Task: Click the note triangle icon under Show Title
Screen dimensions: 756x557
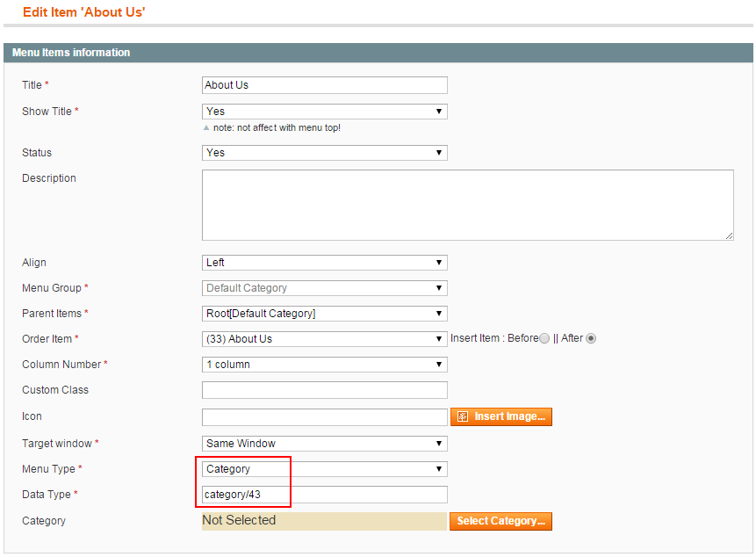Action: pos(206,127)
